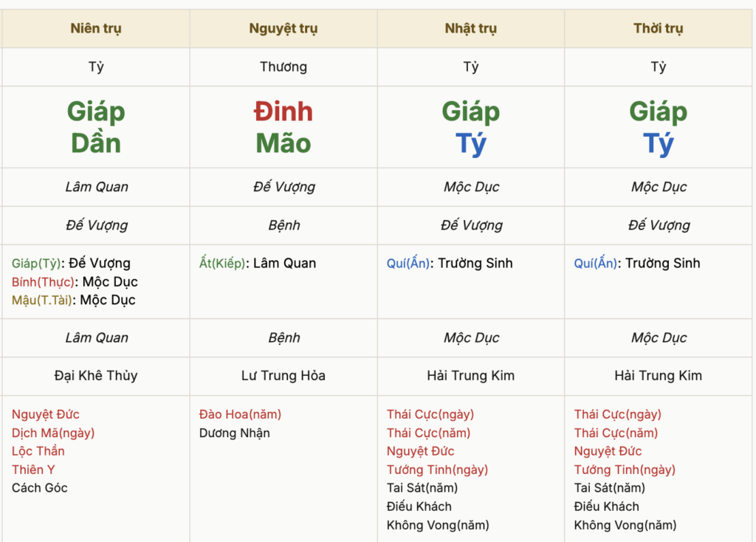
Task: Click the Lư Trung Hỏa cell
Action: tap(283, 376)
